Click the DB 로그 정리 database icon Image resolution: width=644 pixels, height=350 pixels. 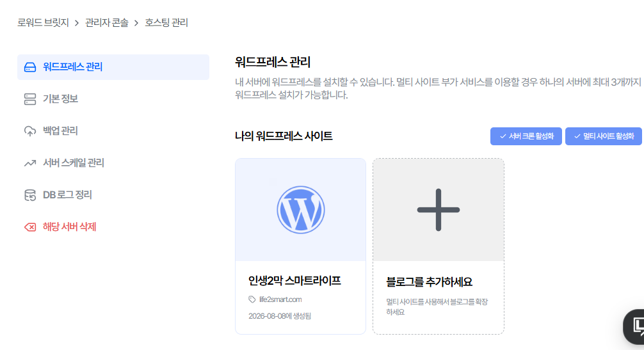[x=30, y=195]
